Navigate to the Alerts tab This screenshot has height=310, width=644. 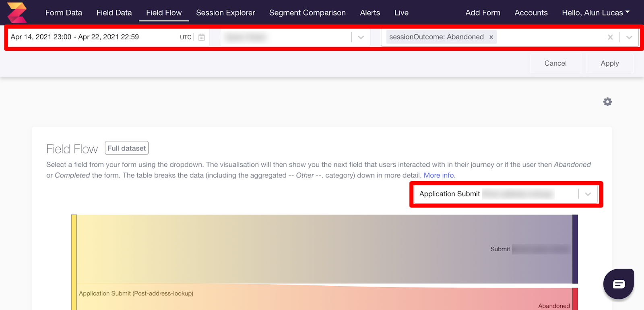tap(370, 12)
